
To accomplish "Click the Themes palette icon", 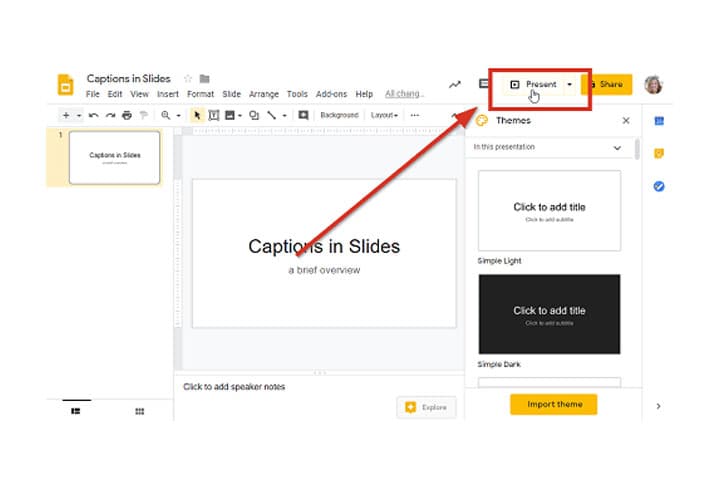I will point(482,121).
